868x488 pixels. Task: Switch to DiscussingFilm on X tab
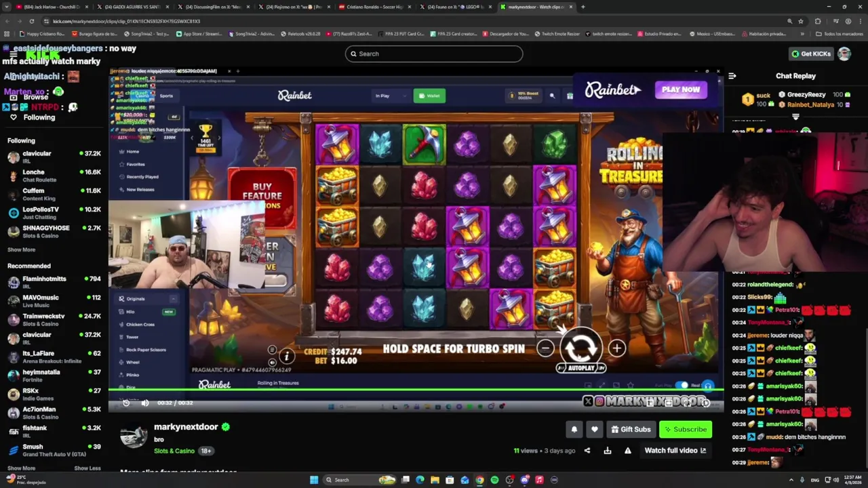212,7
